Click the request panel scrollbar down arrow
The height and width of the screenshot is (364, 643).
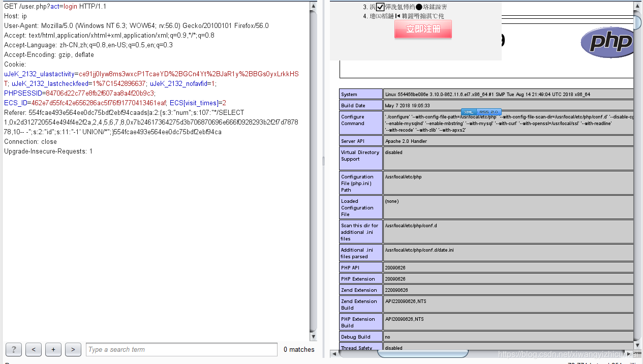coord(314,337)
